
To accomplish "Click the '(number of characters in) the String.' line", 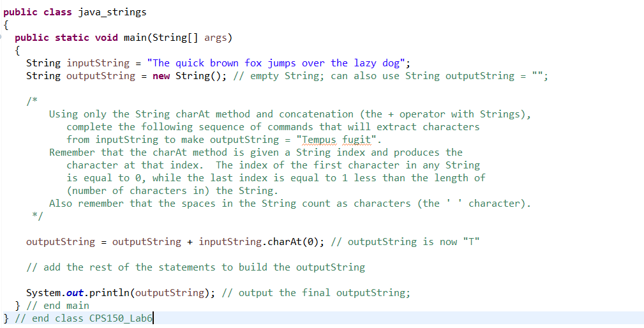I will [172, 191].
